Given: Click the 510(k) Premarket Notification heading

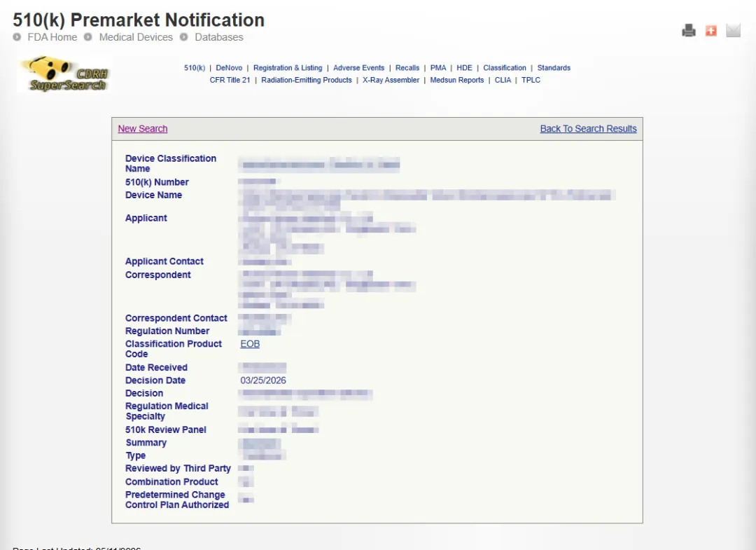Looking at the screenshot, I should [x=139, y=20].
